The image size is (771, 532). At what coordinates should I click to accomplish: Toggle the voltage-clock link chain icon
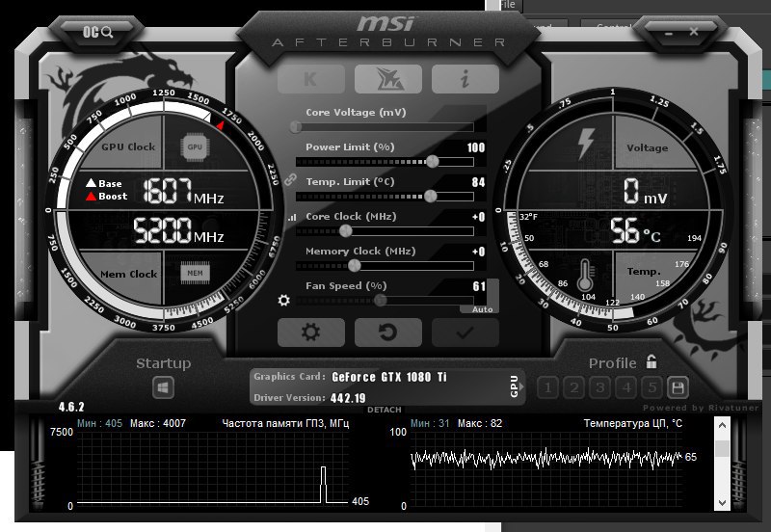point(290,179)
